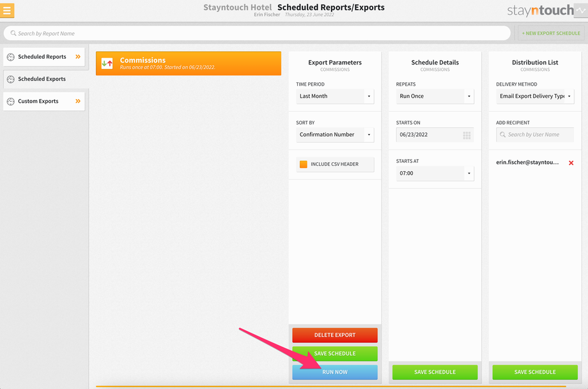The image size is (588, 389).
Task: Click the stayntouch logo
Action: tap(540, 10)
